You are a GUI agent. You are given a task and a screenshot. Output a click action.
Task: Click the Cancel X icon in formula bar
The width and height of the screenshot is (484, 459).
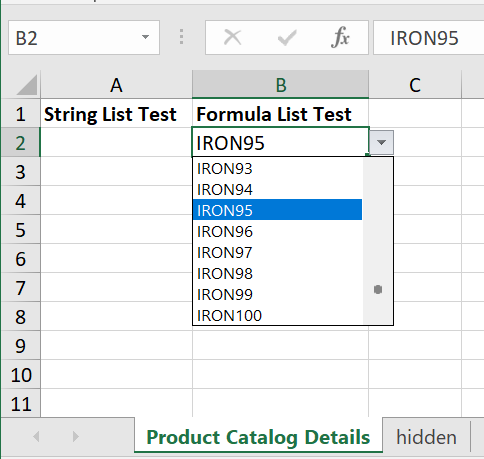click(x=232, y=37)
